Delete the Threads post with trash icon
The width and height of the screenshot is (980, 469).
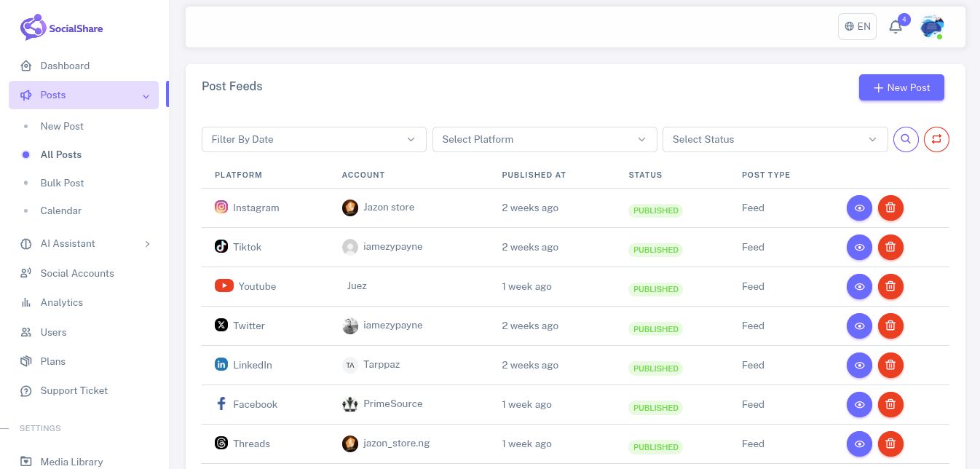click(890, 444)
